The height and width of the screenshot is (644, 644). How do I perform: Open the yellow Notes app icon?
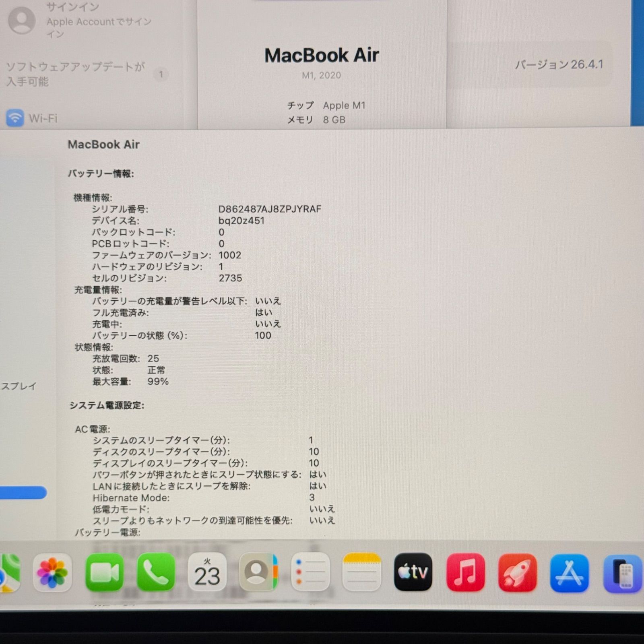pyautogui.click(x=362, y=572)
